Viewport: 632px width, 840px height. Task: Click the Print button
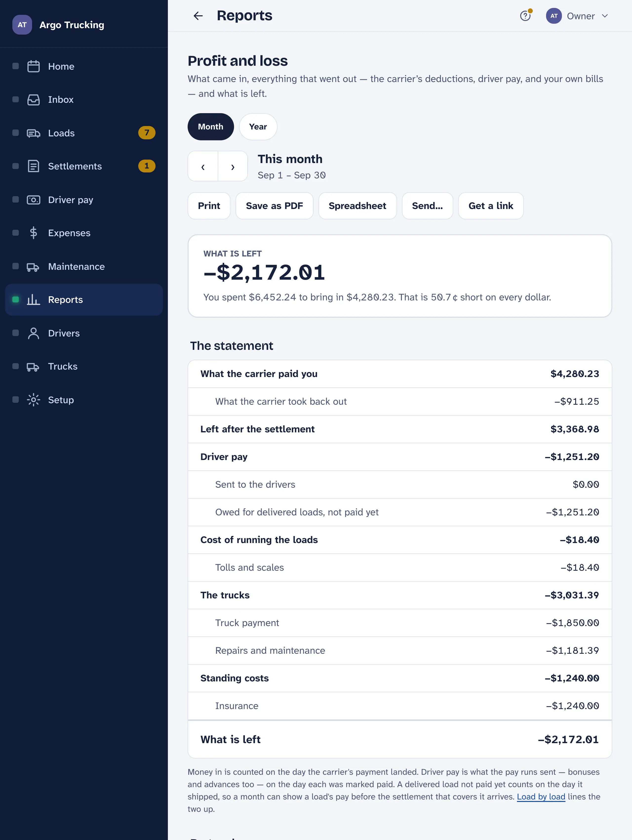point(209,206)
